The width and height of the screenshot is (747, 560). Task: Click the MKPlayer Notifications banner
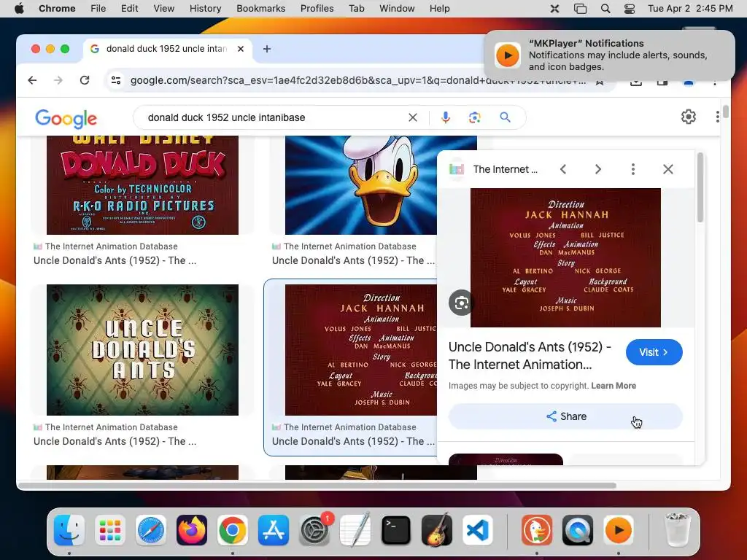click(609, 55)
